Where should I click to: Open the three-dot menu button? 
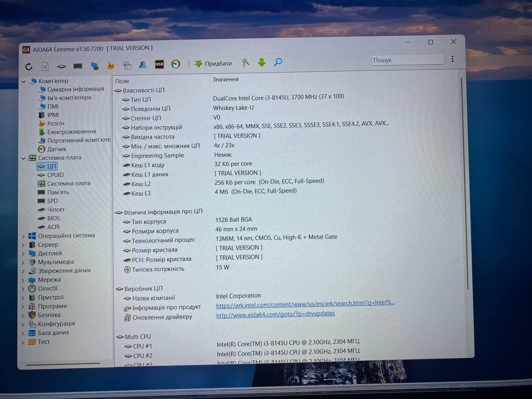pyautogui.click(x=453, y=59)
